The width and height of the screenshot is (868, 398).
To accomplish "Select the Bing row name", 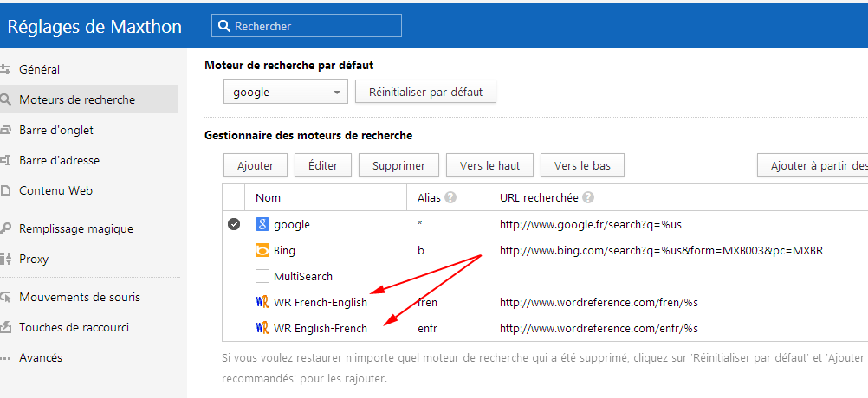I will [x=284, y=250].
